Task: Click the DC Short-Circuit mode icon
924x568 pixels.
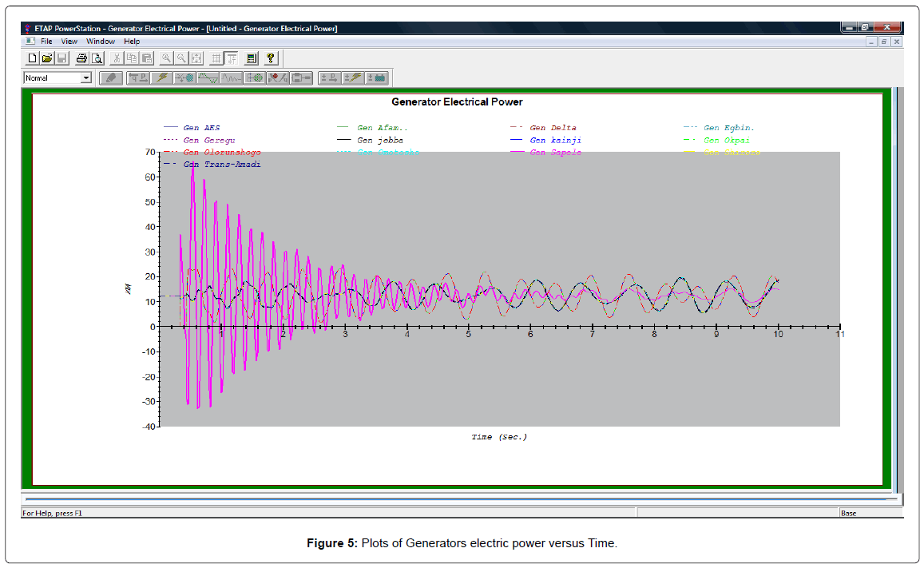Action: coord(354,77)
